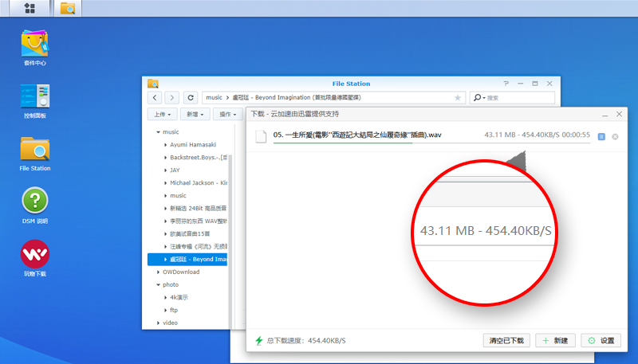The height and width of the screenshot is (364, 638).
Task: Click the 新建 new task button
Action: point(555,340)
